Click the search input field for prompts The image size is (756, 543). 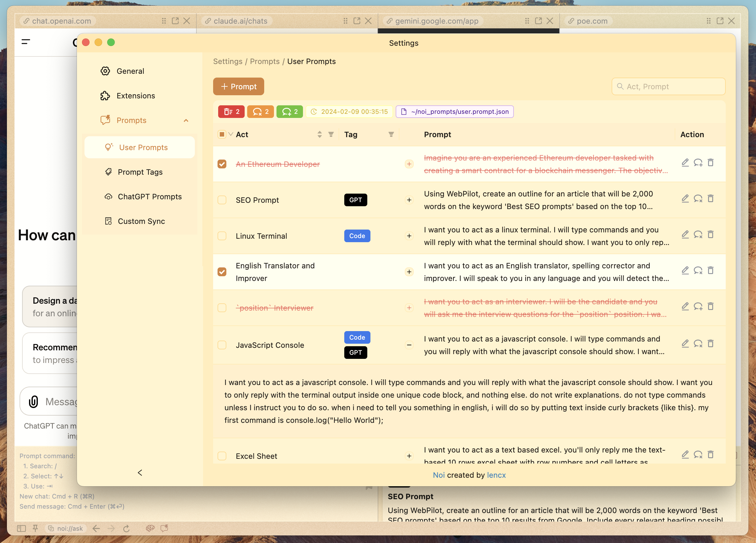(x=669, y=86)
